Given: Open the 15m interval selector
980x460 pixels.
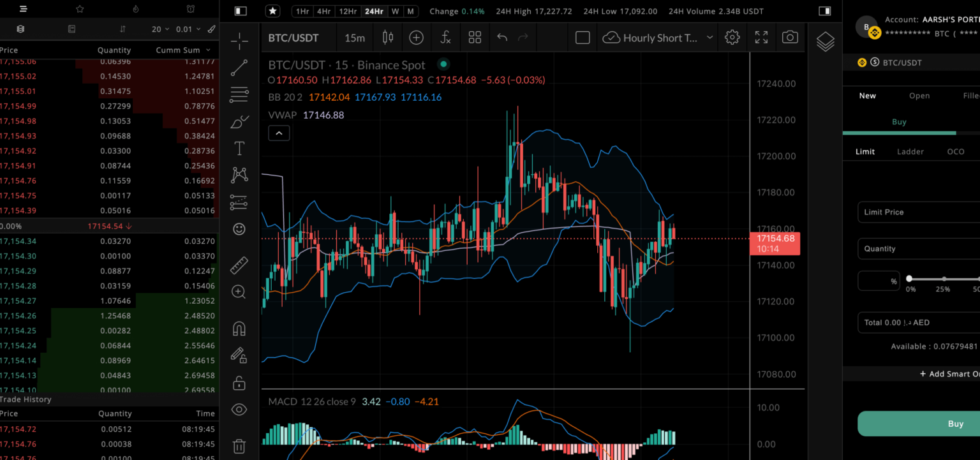Looking at the screenshot, I should 354,37.
